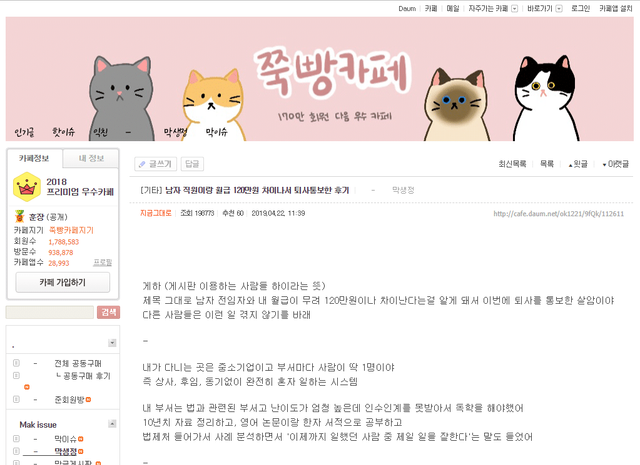Screen dimensions: 640x465
Task: Expand the 자주가는 카페 dropdown arrow
Action: tap(514, 9)
